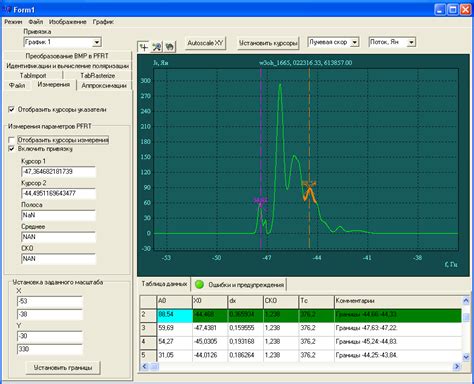The width and height of the screenshot is (474, 384).
Task: Click the Курсор 2 value field
Action: tap(58, 193)
